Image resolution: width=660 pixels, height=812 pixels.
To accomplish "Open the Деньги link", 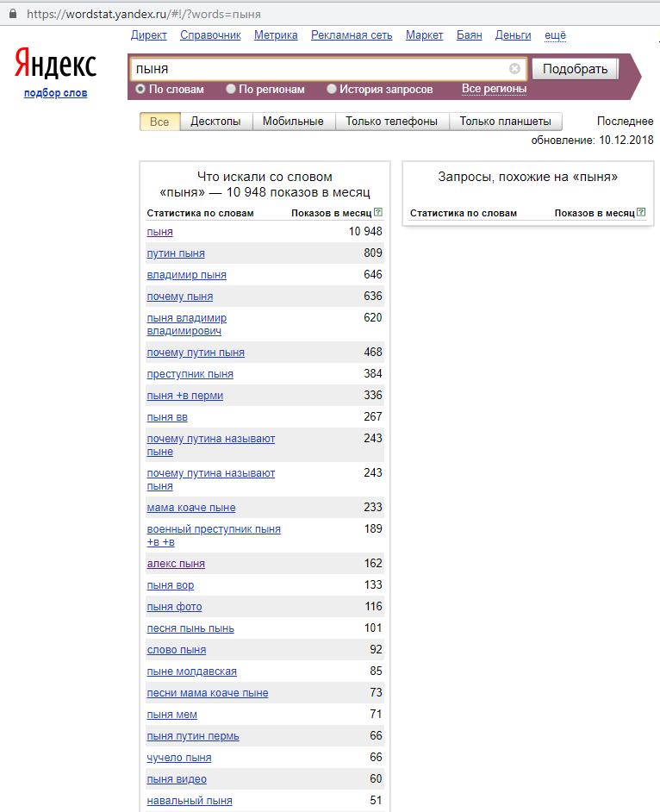I will click(x=513, y=35).
